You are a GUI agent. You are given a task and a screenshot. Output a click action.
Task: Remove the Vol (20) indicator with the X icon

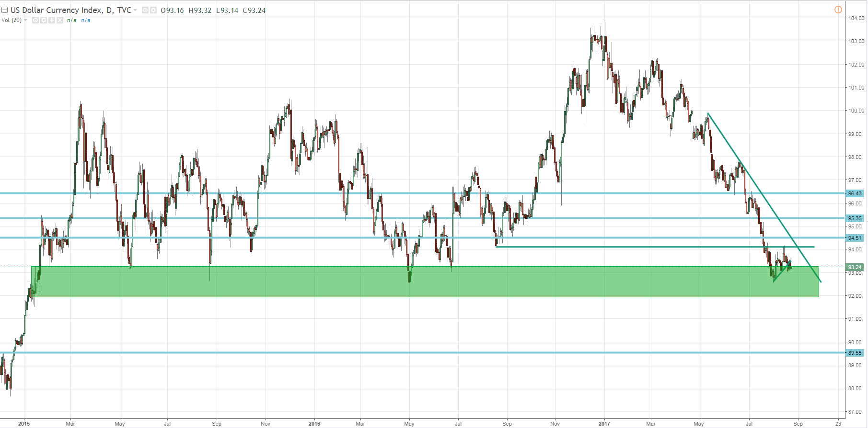pyautogui.click(x=60, y=20)
